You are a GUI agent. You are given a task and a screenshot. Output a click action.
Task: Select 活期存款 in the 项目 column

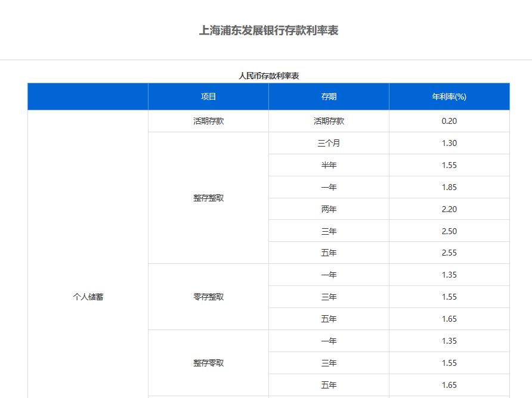[208, 121]
